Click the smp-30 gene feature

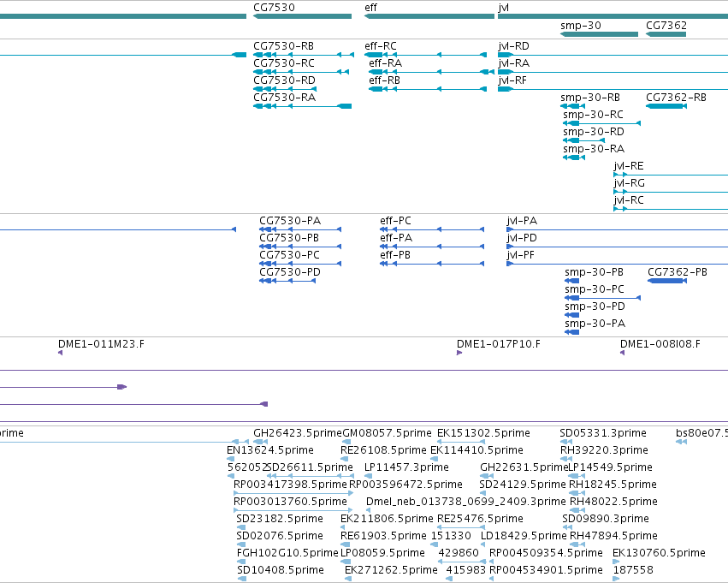click(599, 34)
